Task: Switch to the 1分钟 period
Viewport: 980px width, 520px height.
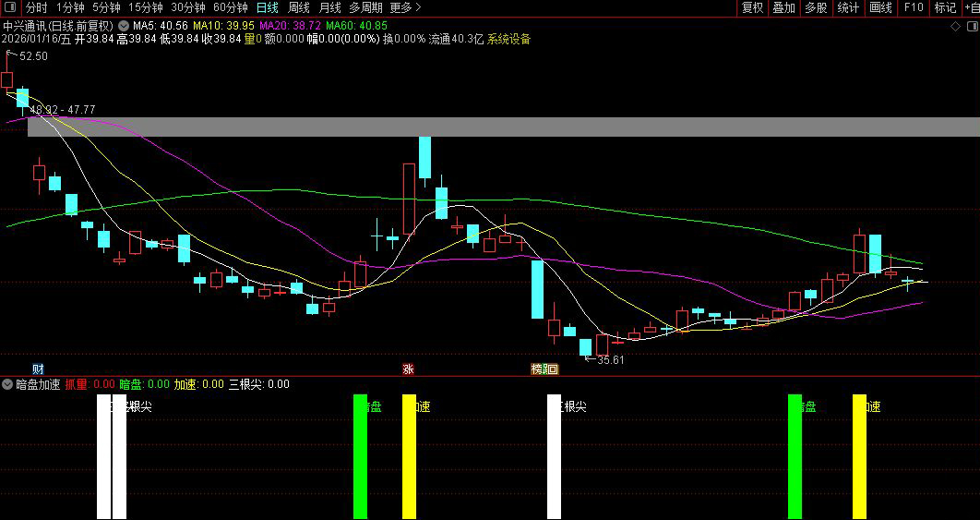Action: tap(70, 7)
